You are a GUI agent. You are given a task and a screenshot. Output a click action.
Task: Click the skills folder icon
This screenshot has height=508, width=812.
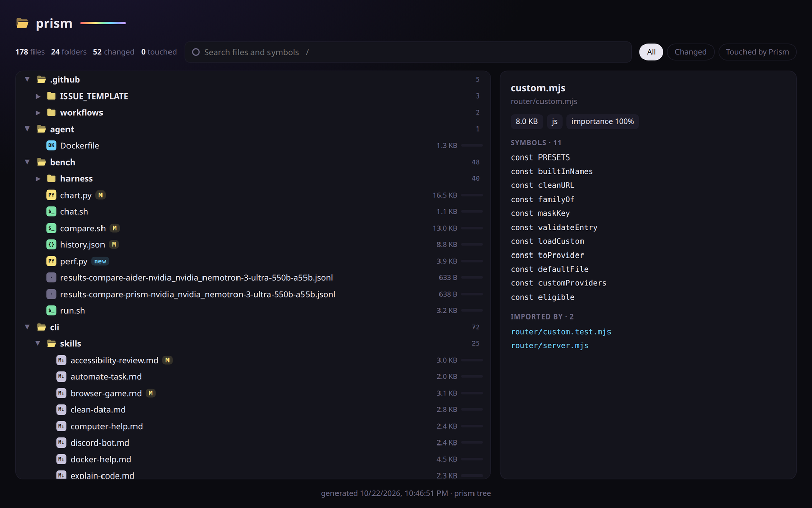click(x=51, y=344)
